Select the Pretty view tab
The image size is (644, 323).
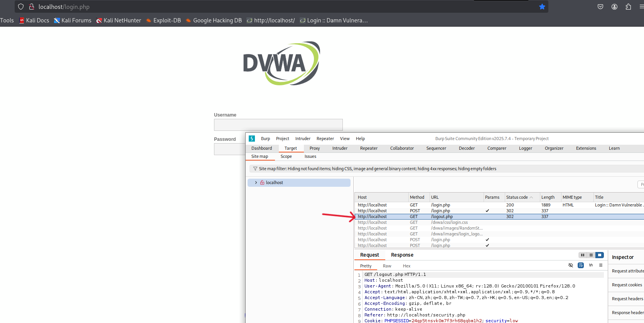tap(366, 266)
